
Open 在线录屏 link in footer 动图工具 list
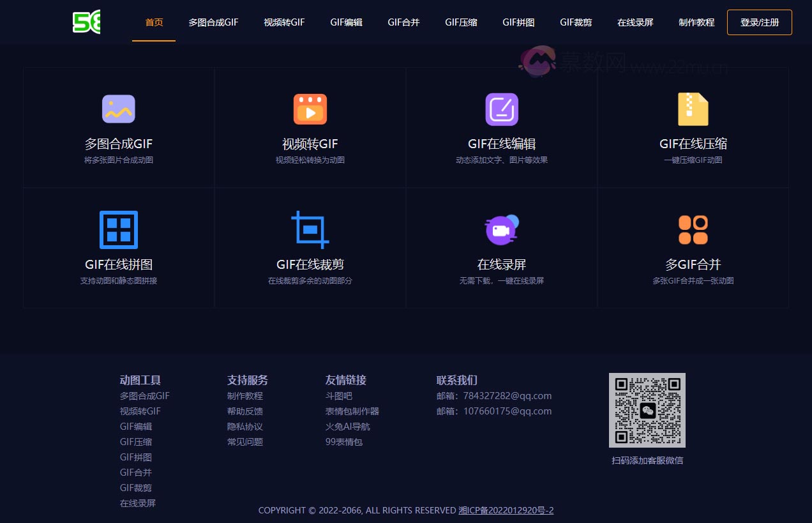click(x=138, y=503)
